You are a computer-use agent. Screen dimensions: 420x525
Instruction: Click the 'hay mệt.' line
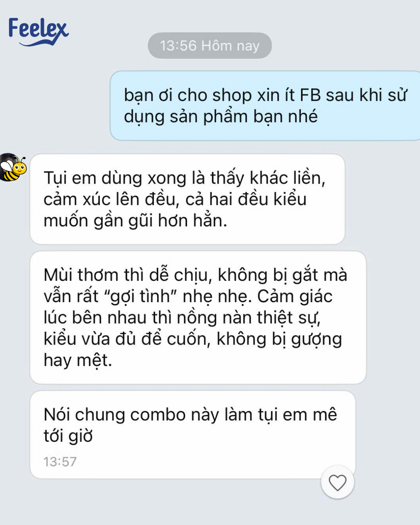(x=78, y=360)
